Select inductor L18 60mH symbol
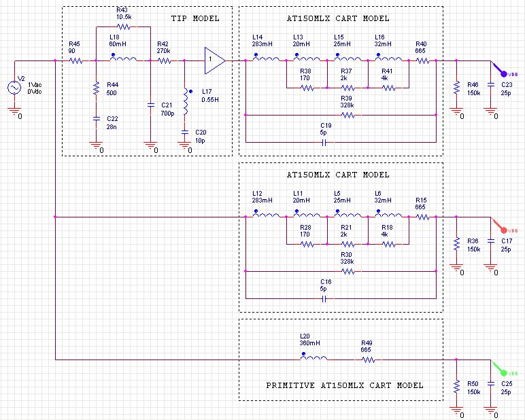Viewport: 525px width, 420px height. tap(123, 58)
